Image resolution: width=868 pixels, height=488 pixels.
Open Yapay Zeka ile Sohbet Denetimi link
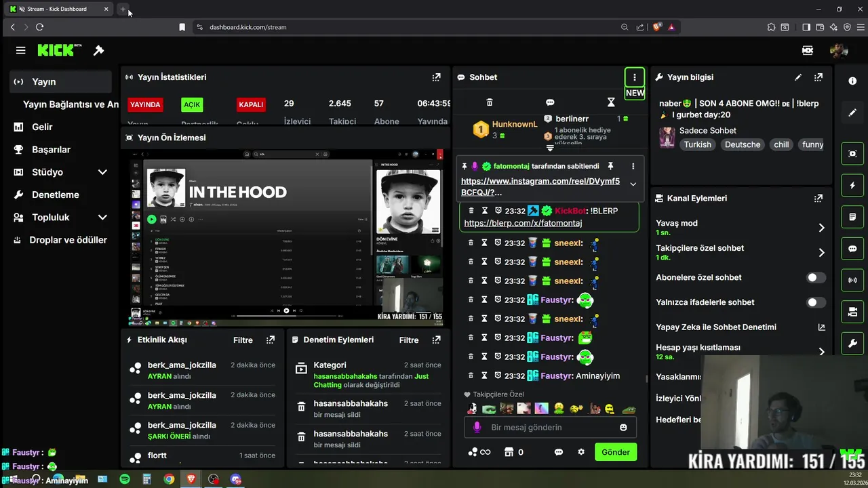click(741, 327)
